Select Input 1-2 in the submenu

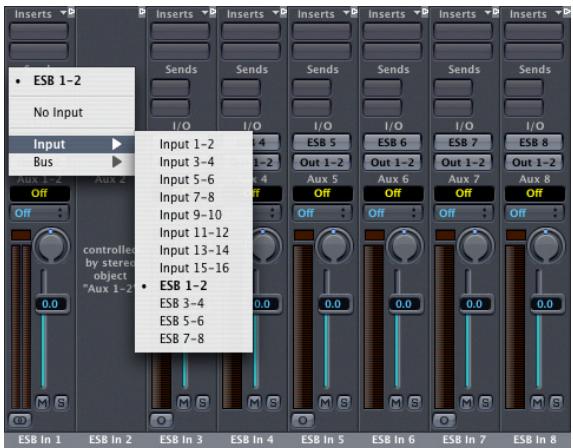(x=194, y=144)
